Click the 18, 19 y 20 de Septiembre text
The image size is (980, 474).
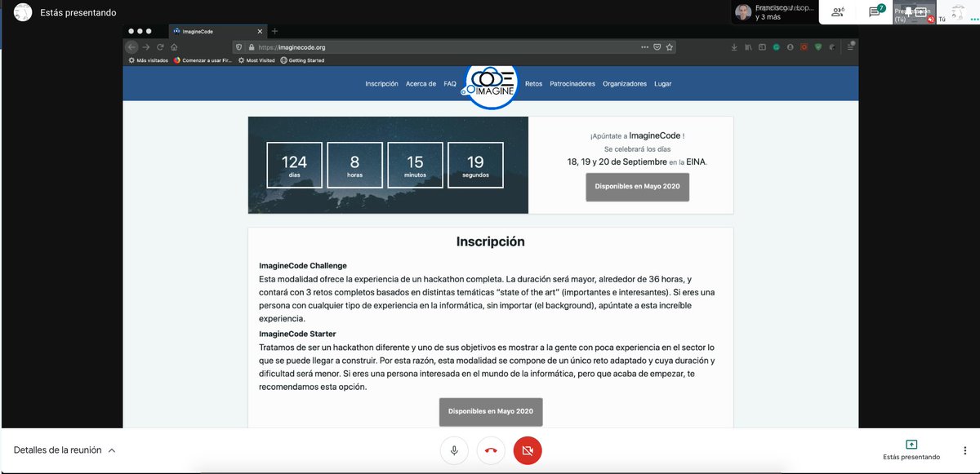tap(617, 162)
